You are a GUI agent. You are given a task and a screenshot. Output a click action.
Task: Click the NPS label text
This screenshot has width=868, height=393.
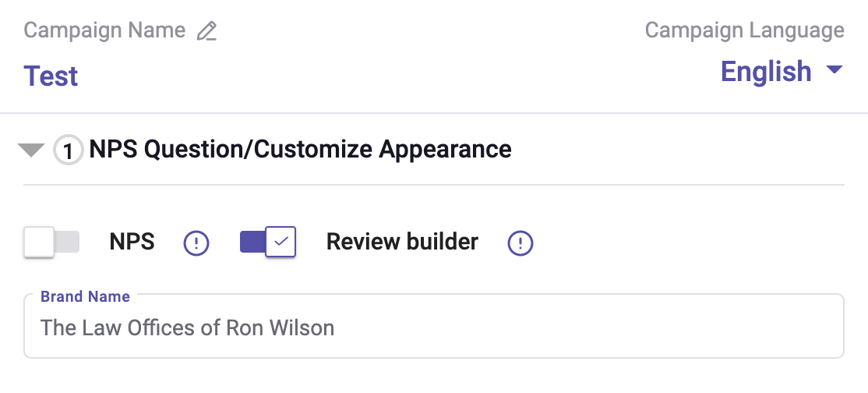[x=132, y=242]
